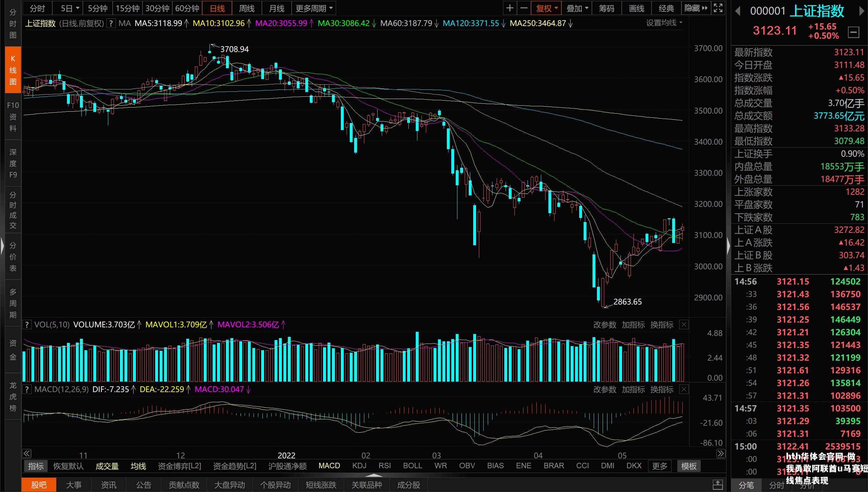Screen dimensions: 868x492
Task: Click 筹码 button in toolbar
Action: coord(606,8)
